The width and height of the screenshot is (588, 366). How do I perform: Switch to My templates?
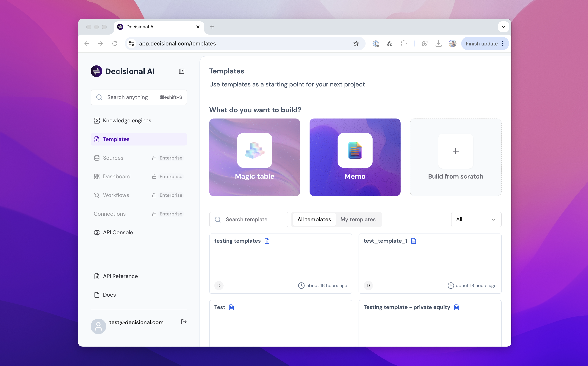[x=358, y=219]
